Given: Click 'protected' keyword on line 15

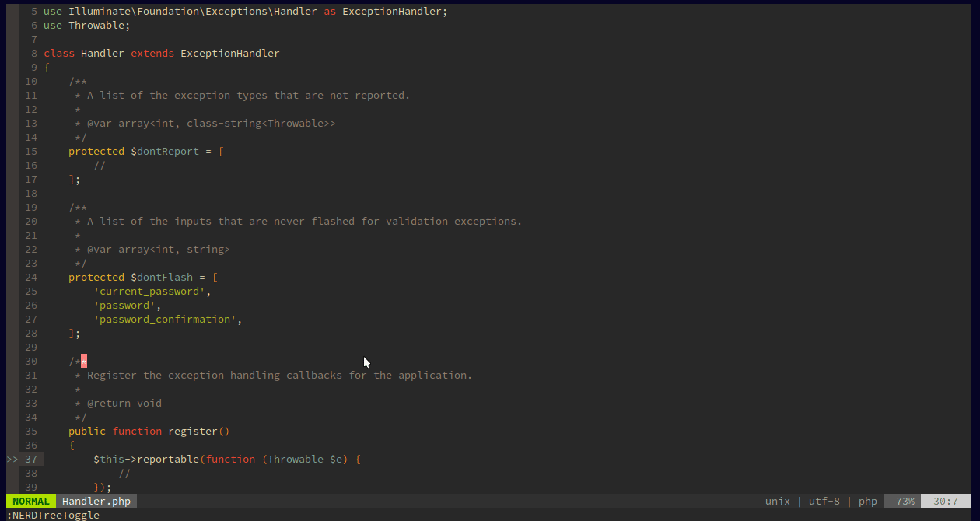Looking at the screenshot, I should [x=96, y=152].
